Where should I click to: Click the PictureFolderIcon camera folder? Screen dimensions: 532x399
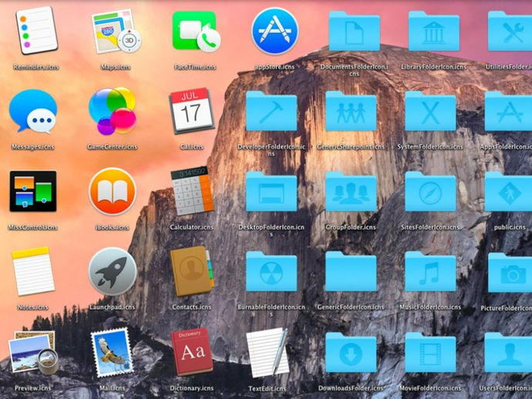pos(510,273)
